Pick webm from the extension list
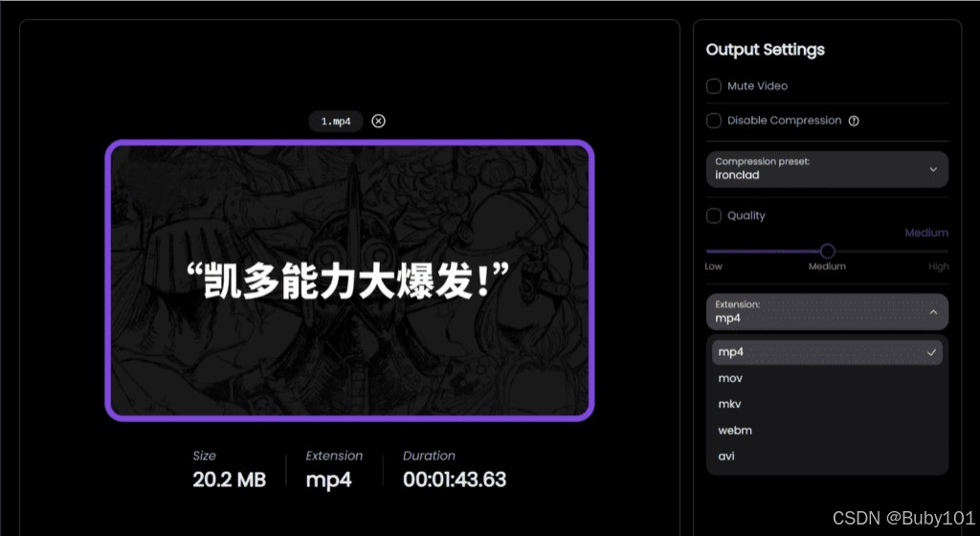 pos(827,431)
